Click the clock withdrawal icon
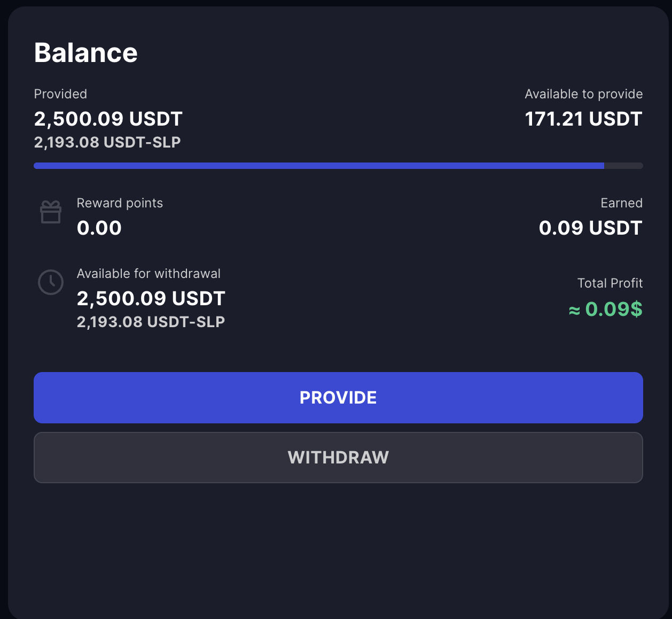The image size is (672, 619). [x=51, y=282]
